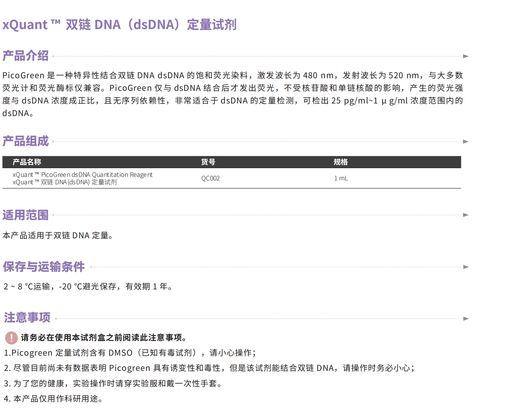Click the 适用范围 section heading
This screenshot has width=507, height=420.
26,215
